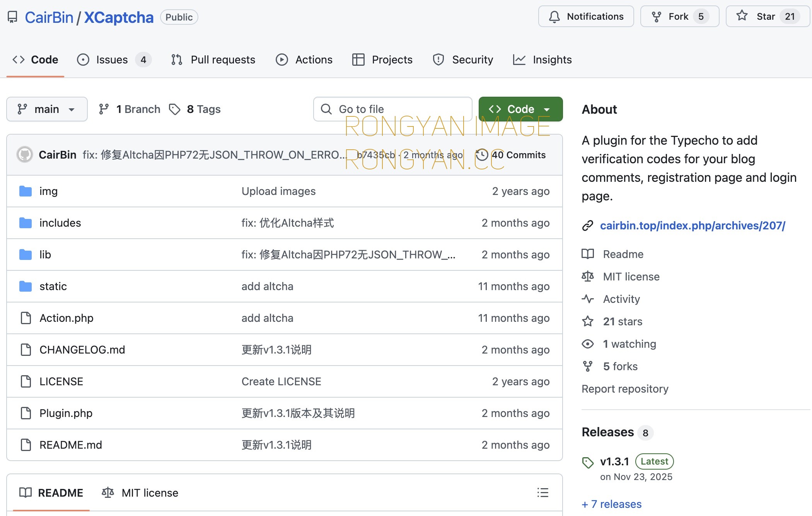Screen dimensions: 812x516
Task: Open the 'Upload images' commit message
Action: coord(278,191)
